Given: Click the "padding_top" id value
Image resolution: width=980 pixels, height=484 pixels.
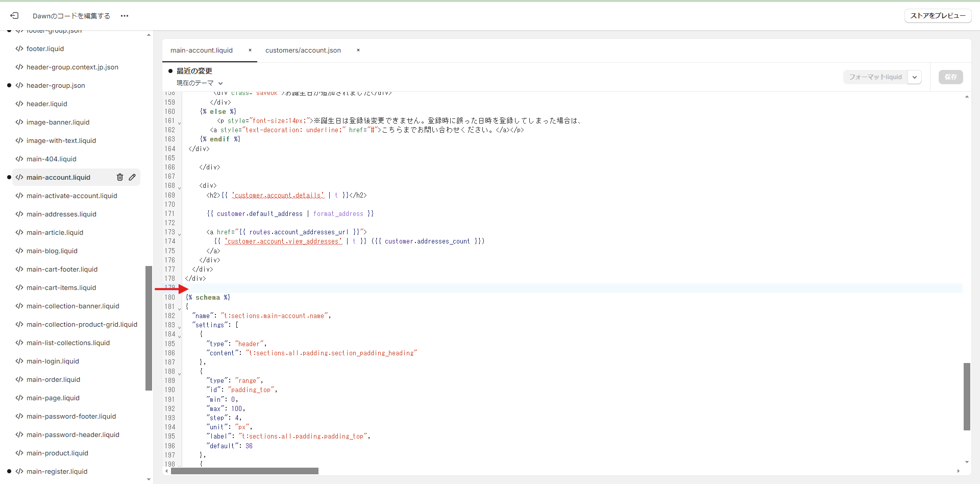Looking at the screenshot, I should [x=251, y=390].
